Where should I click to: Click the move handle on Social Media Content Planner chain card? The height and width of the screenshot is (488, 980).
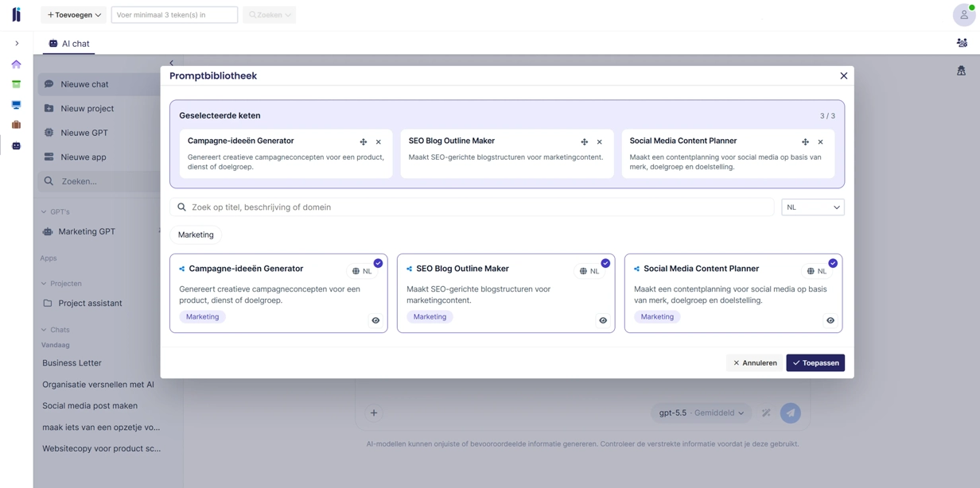coord(806,142)
